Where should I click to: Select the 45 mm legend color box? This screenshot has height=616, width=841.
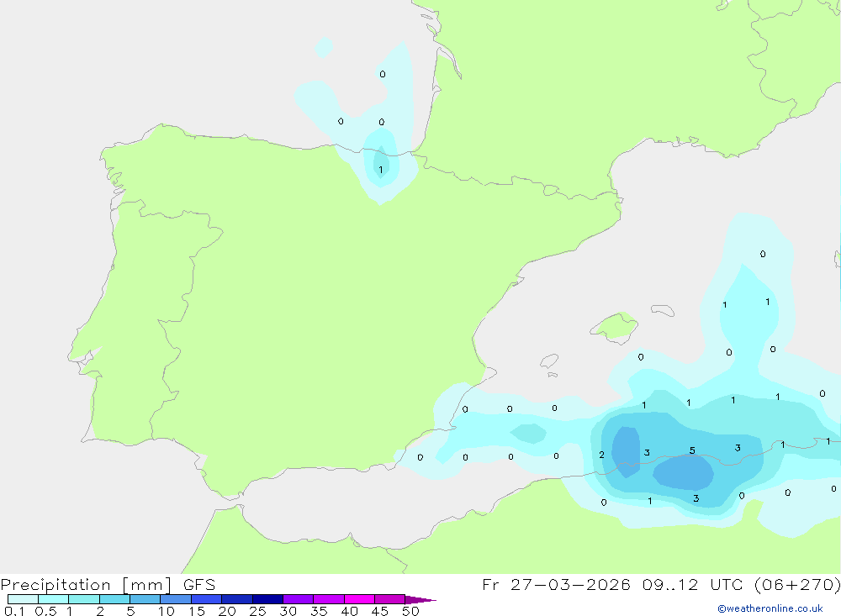pyautogui.click(x=390, y=599)
